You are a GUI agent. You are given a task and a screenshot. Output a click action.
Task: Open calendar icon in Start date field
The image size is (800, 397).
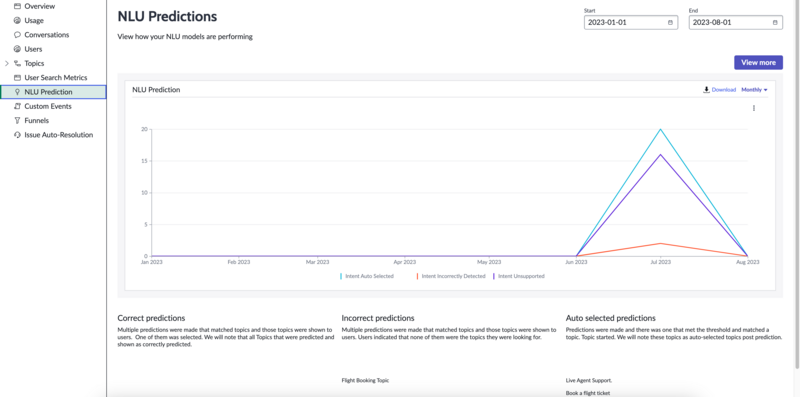pos(670,22)
